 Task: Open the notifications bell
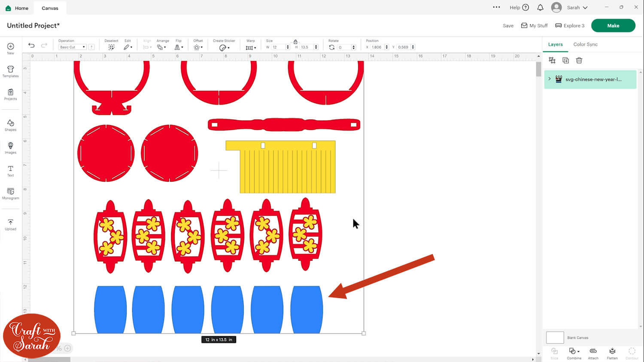(x=540, y=7)
